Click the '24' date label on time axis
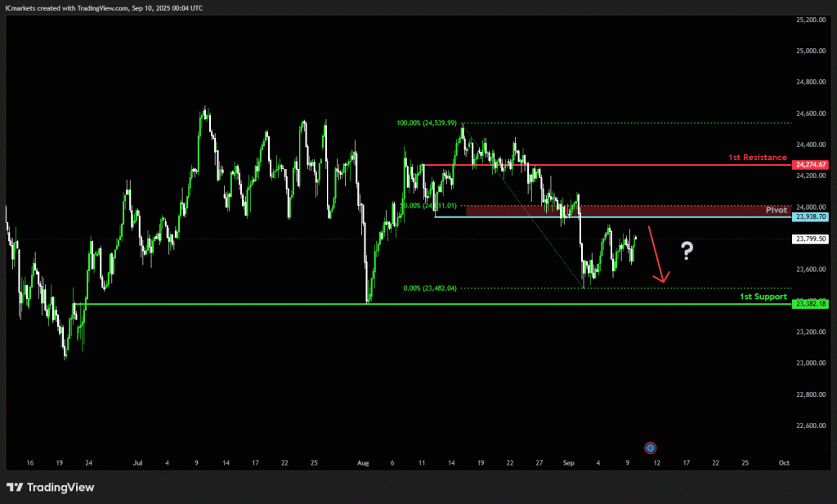 [x=88, y=463]
